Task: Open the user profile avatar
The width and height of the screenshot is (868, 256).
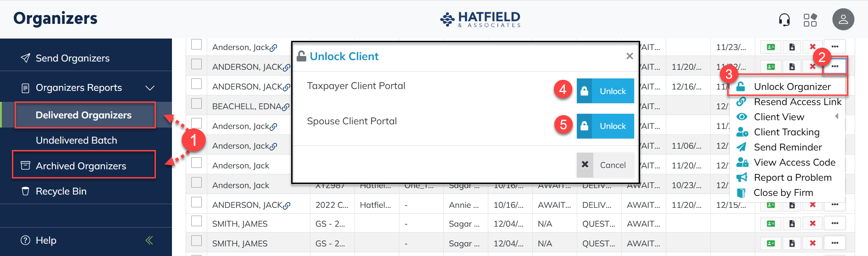Action: point(843,19)
